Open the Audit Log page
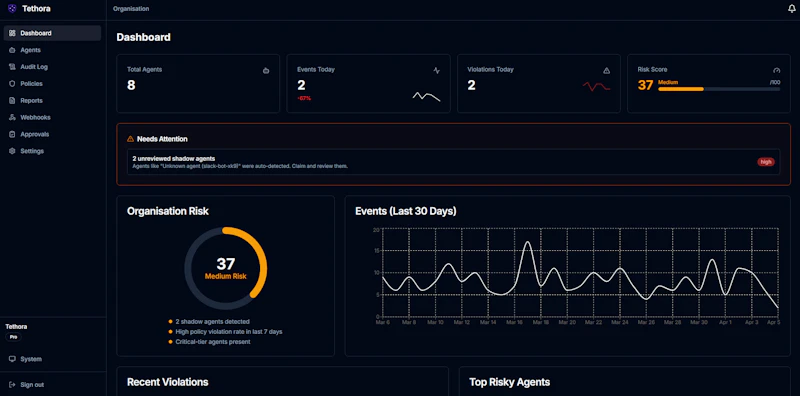The image size is (800, 396). [x=53, y=67]
